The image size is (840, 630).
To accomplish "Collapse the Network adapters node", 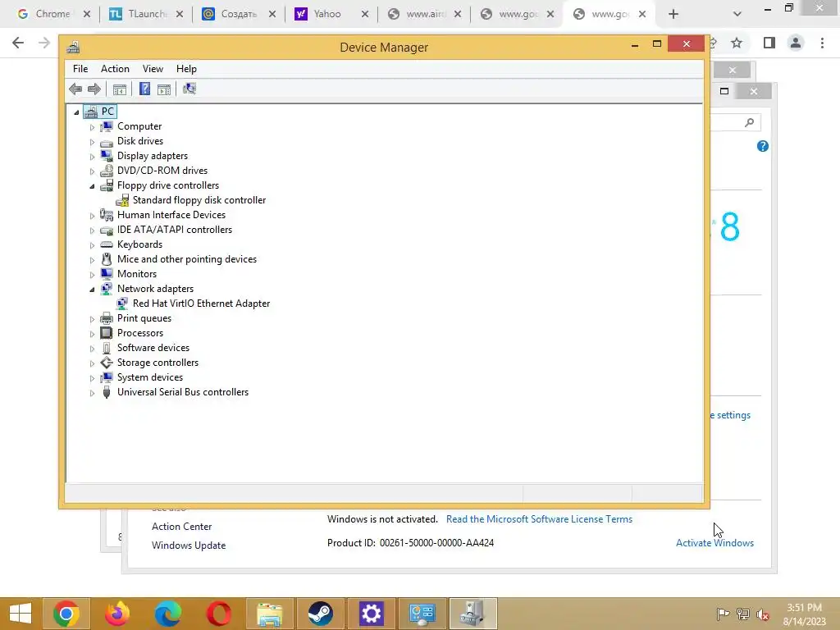I will click(x=92, y=290).
